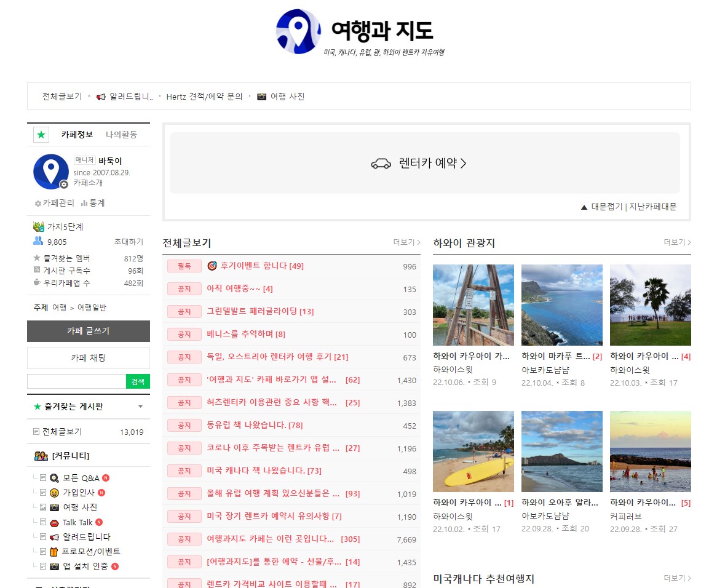The height and width of the screenshot is (588, 717).
Task: Expand the 즐겨찾는 게시판 dropdown arrow
Action: 140,407
